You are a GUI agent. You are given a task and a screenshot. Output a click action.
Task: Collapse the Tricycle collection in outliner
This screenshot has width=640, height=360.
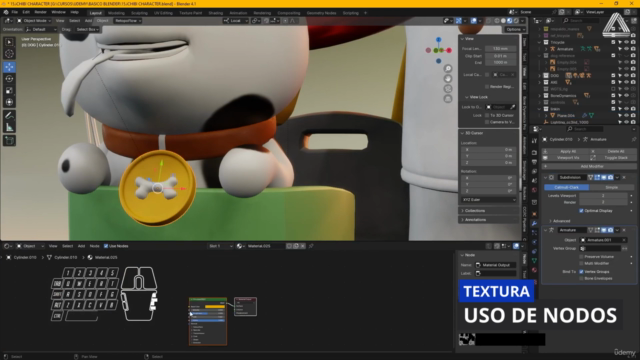pyautogui.click(x=539, y=42)
